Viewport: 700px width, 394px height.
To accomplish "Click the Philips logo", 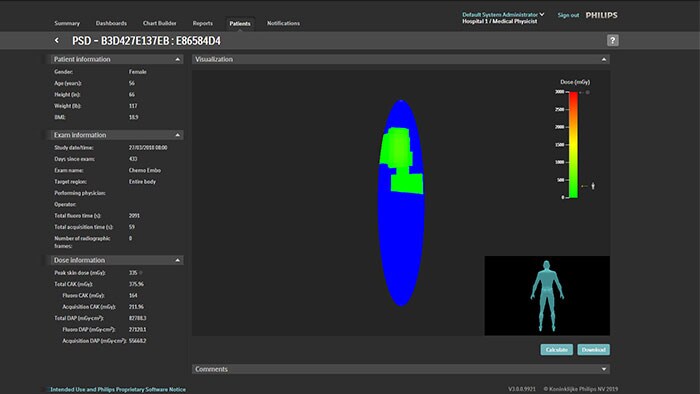I will [x=601, y=15].
